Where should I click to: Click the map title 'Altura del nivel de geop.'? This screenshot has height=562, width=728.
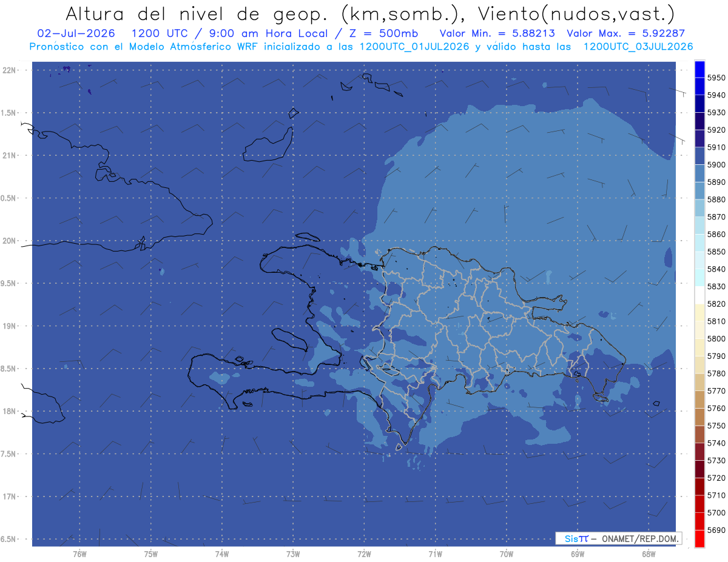click(x=198, y=13)
